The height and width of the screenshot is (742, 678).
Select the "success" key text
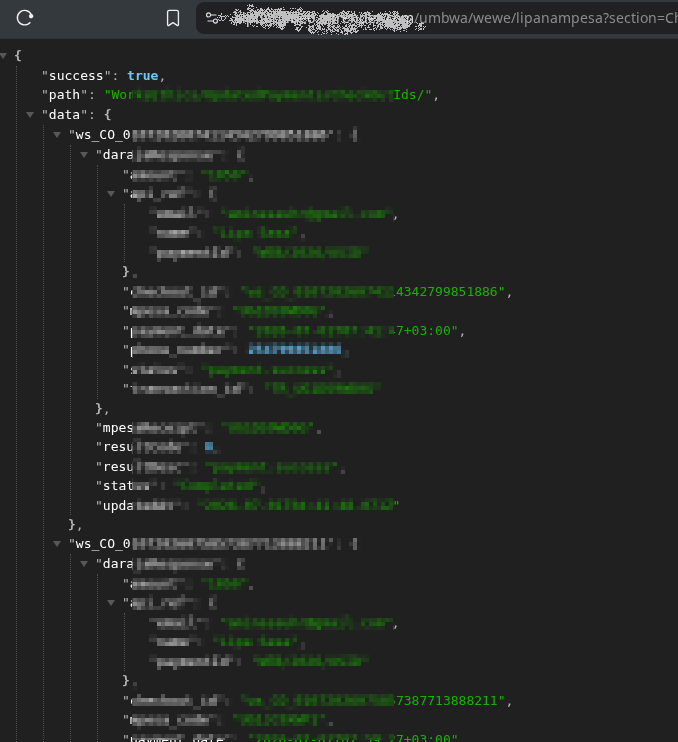pyautogui.click(x=76, y=76)
